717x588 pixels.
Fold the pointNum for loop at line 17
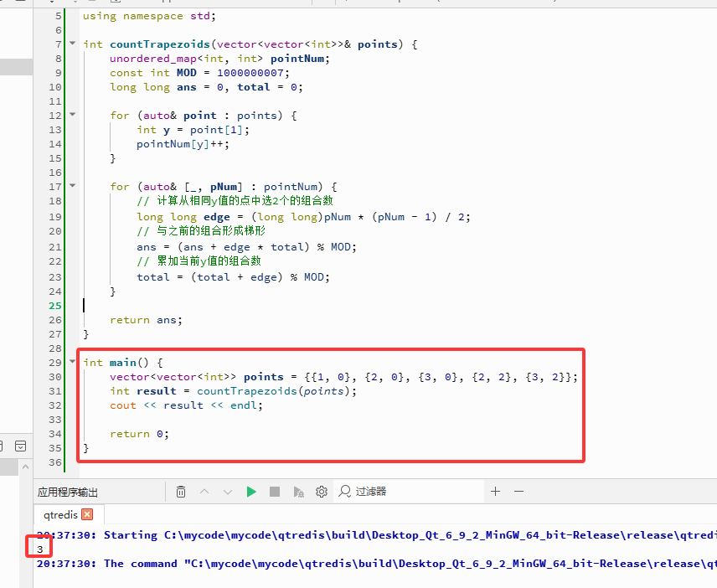tap(72, 186)
